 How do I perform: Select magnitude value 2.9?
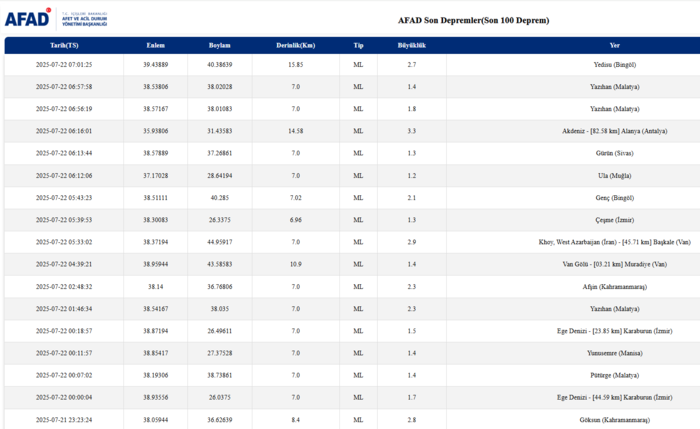(x=412, y=242)
